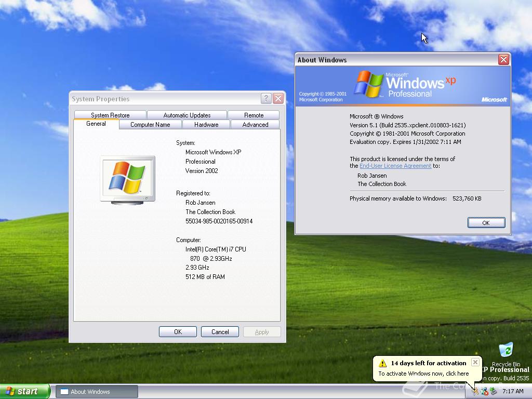Click 'Microsoft Windows XP' system text
The image size is (532, 399).
213,152
